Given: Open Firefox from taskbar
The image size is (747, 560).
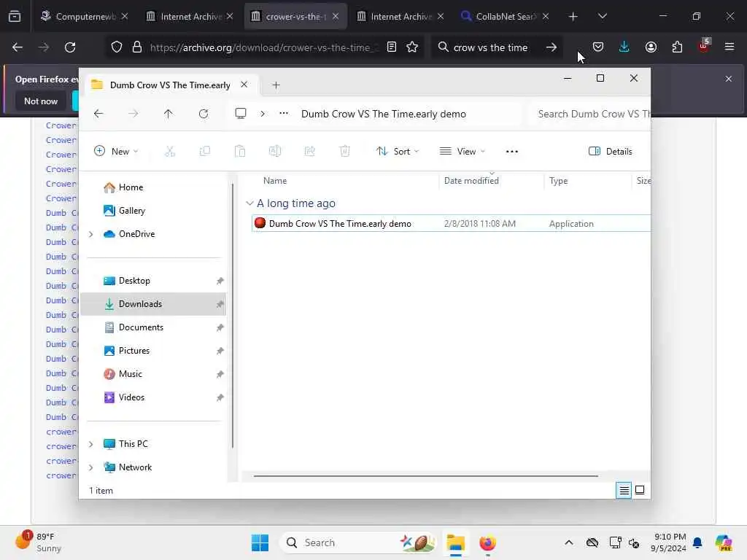Looking at the screenshot, I should (487, 542).
